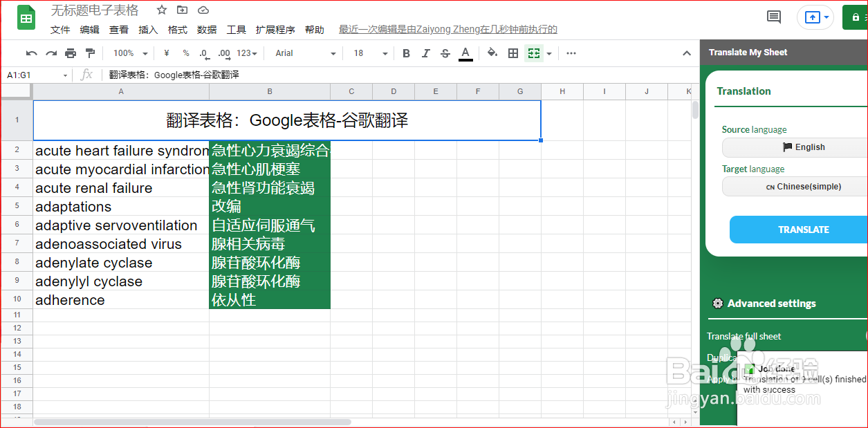Viewport: 868px width, 428px height.
Task: Open zoom level dropdown 100%
Action: [x=130, y=53]
